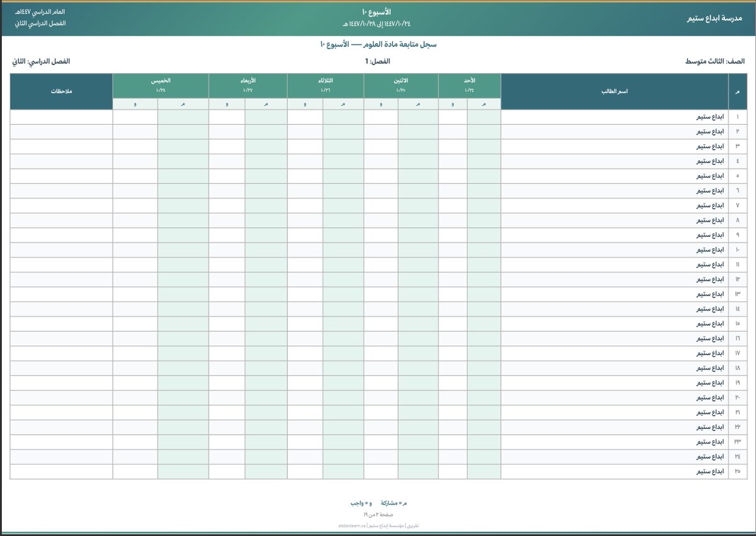Click student name 'ابداع ستيم' in row ١٢
Viewport: 756px width, 536px height.
click(710, 280)
